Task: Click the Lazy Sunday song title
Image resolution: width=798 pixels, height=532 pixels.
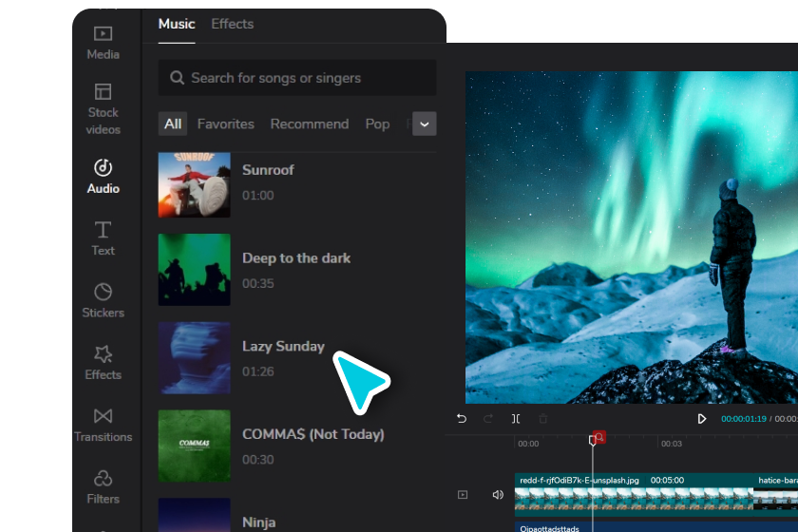Action: click(x=283, y=346)
